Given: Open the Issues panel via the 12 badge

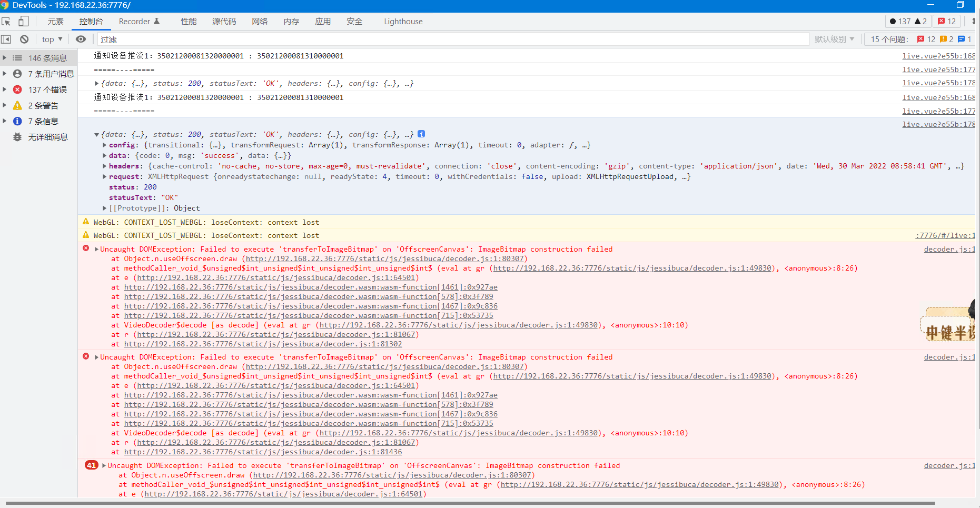Looking at the screenshot, I should (946, 21).
